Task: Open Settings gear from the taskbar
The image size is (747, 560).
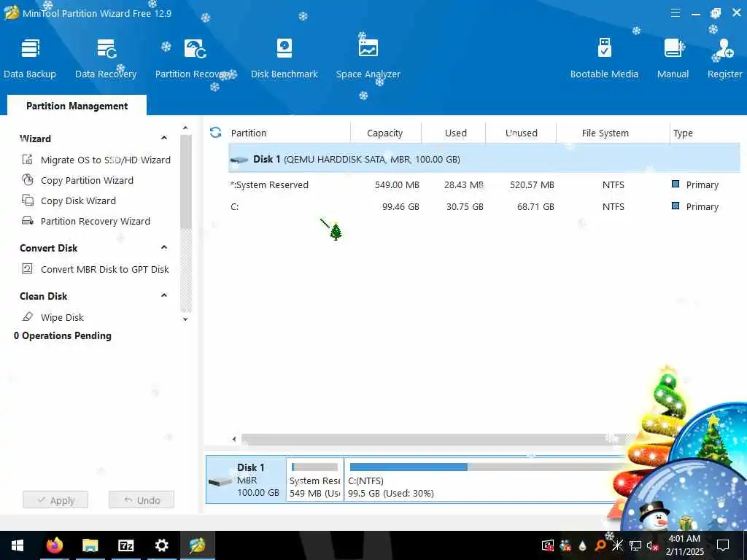Action: [x=161, y=545]
